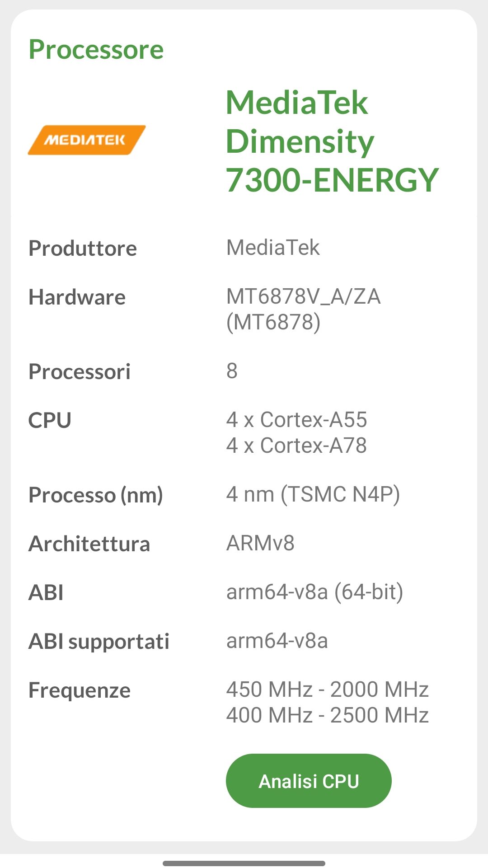Tap the home gesture bar
The image size is (488, 868).
tap(244, 863)
